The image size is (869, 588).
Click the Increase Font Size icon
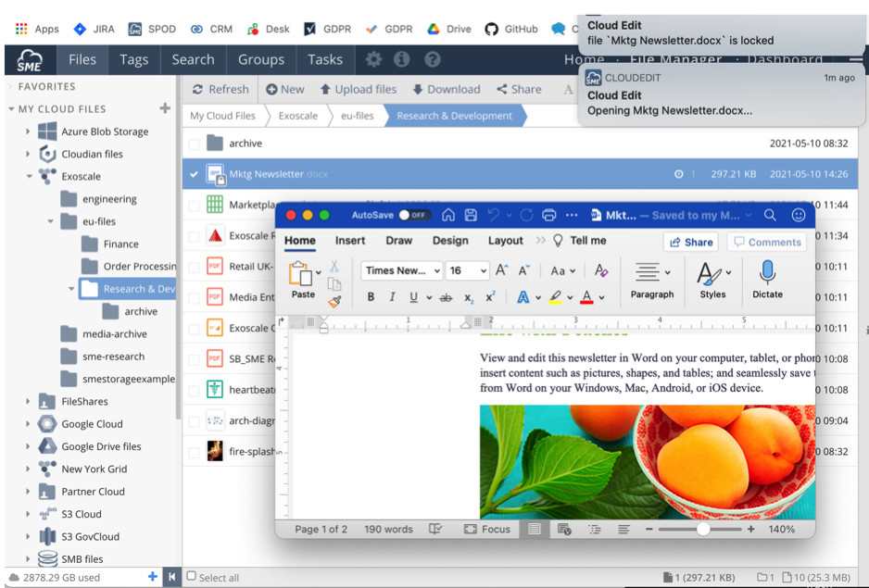pos(501,270)
